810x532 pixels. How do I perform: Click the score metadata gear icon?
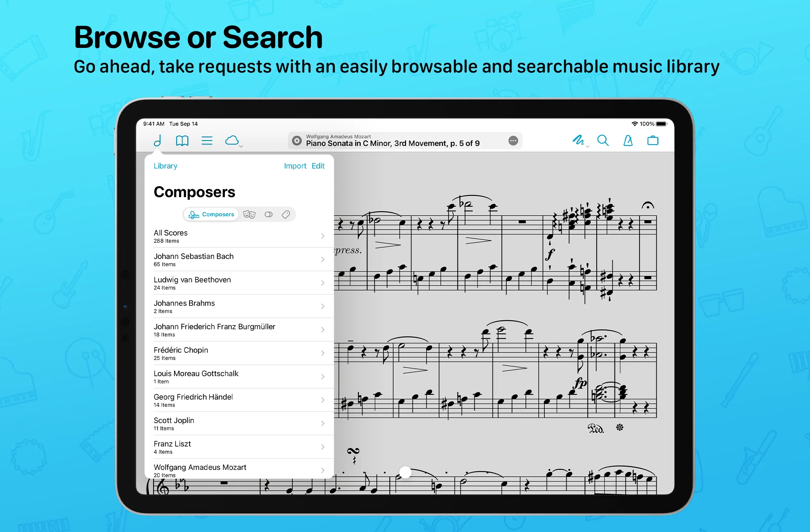tap(297, 141)
